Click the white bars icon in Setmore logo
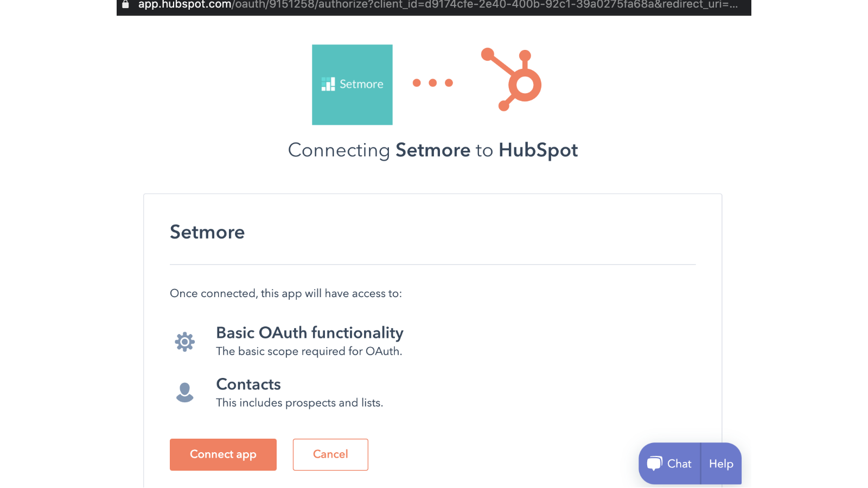The width and height of the screenshot is (868, 488). click(x=328, y=84)
